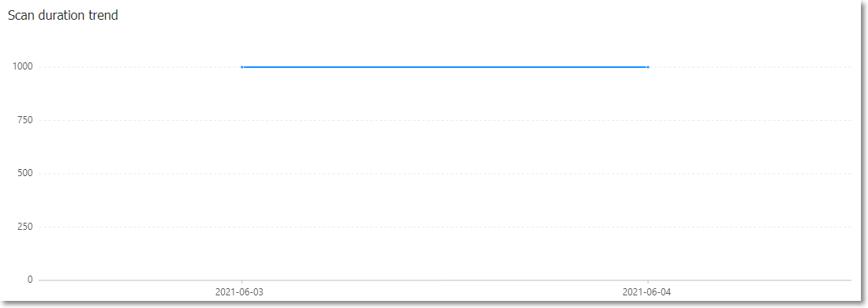Image resolution: width=868 pixels, height=308 pixels.
Task: Click the x-axis tick above 2021-06-03
Action: tap(242, 282)
